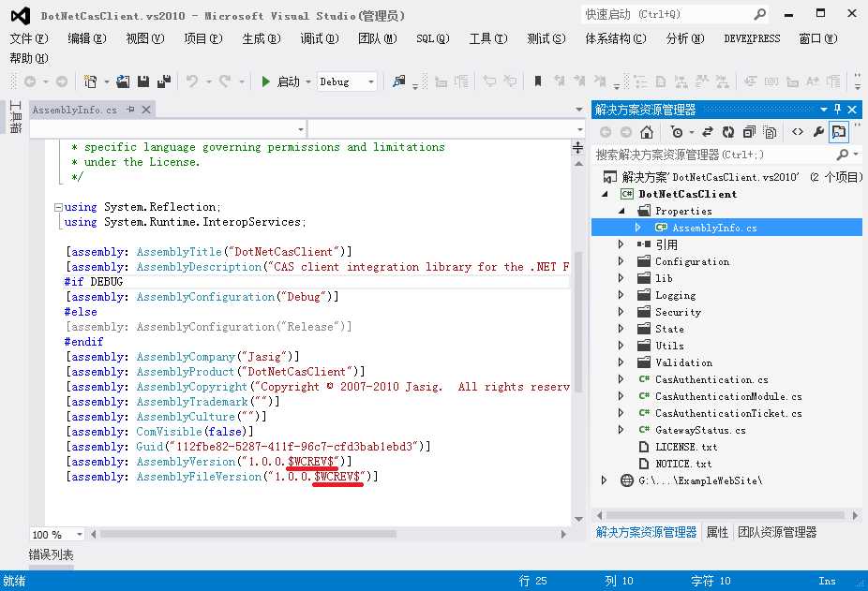The image size is (868, 591).
Task: Click the open file toolbar icon
Action: coord(123,81)
